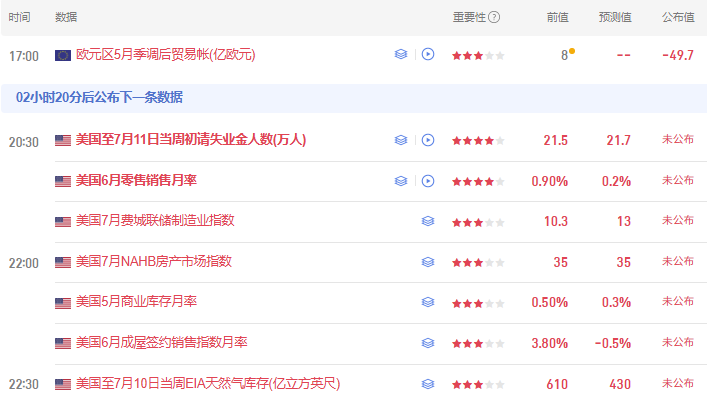Screen dimensions: 707x402
Task: Click the importance help question mark icon
Action: click(494, 17)
